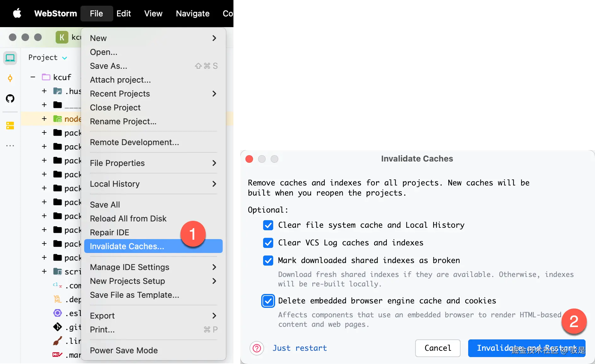
Task: Open the GitHub sidebar icon
Action: [x=10, y=98]
